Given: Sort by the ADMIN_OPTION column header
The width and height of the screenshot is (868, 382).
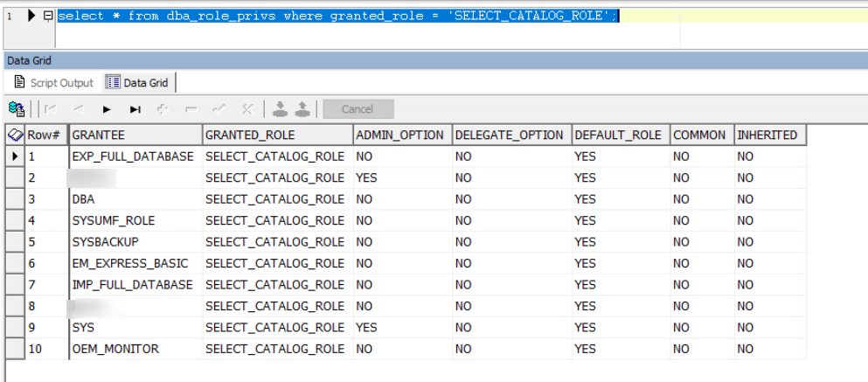Looking at the screenshot, I should point(403,135).
